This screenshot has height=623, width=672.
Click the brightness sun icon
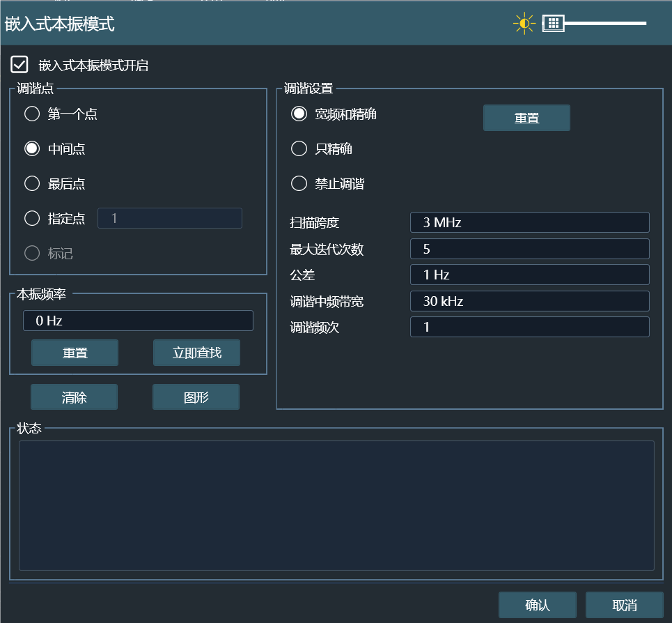524,24
